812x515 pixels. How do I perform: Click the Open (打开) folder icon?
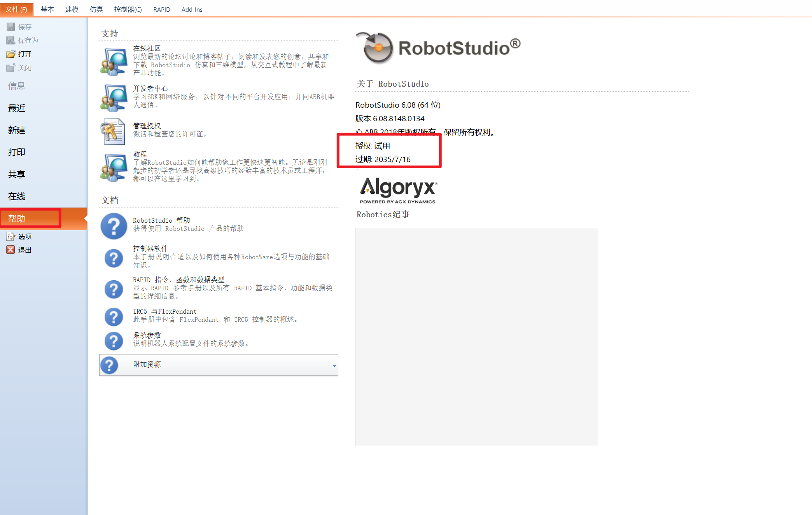point(11,54)
